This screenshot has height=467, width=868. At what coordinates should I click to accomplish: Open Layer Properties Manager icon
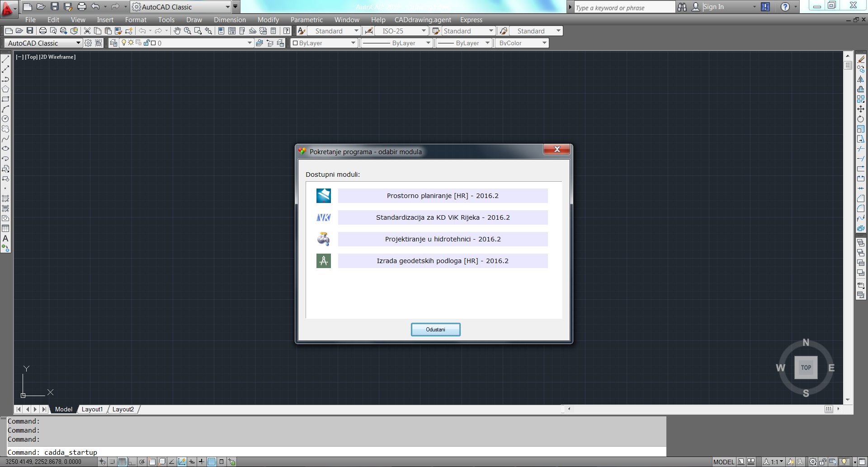[113, 43]
